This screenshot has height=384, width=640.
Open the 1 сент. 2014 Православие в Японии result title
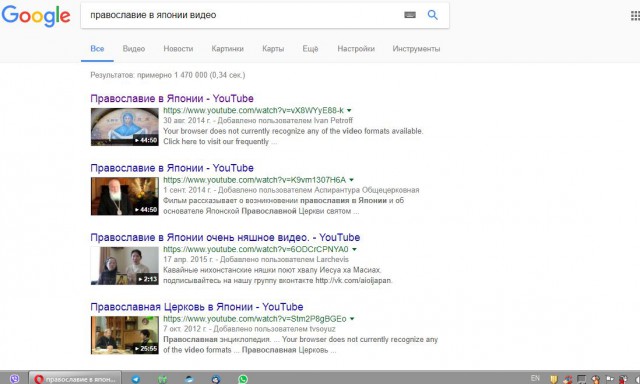click(172, 168)
